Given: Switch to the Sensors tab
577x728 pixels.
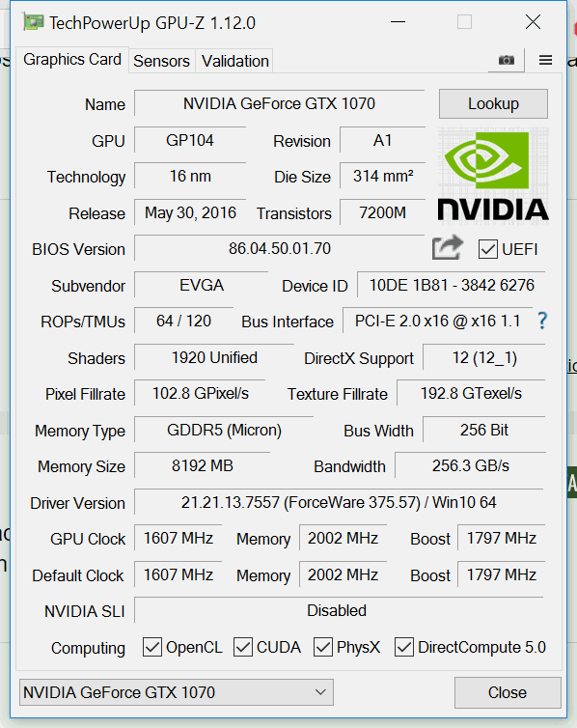Looking at the screenshot, I should (162, 61).
